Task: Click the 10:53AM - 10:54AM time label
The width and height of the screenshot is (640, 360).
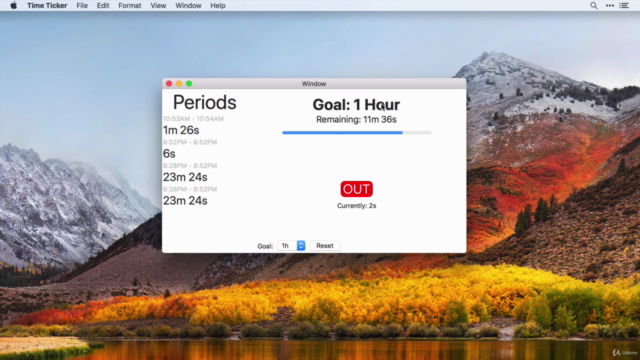Action: 193,119
